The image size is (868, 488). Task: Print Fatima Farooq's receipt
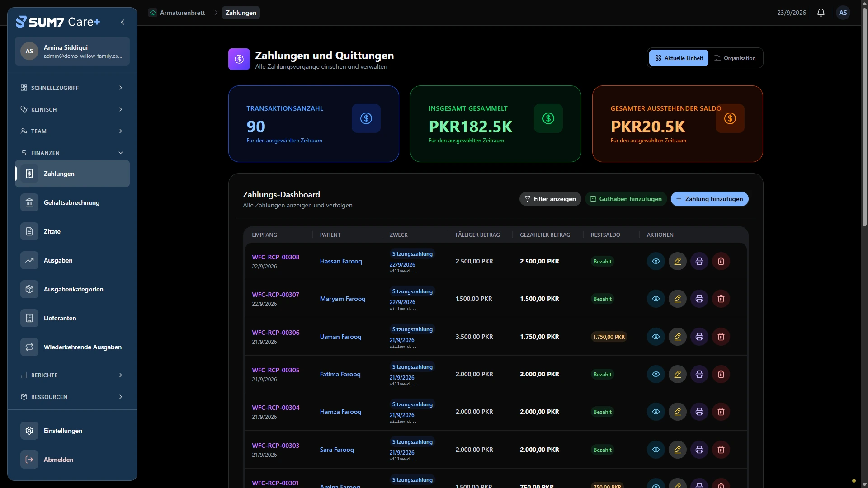pos(699,374)
